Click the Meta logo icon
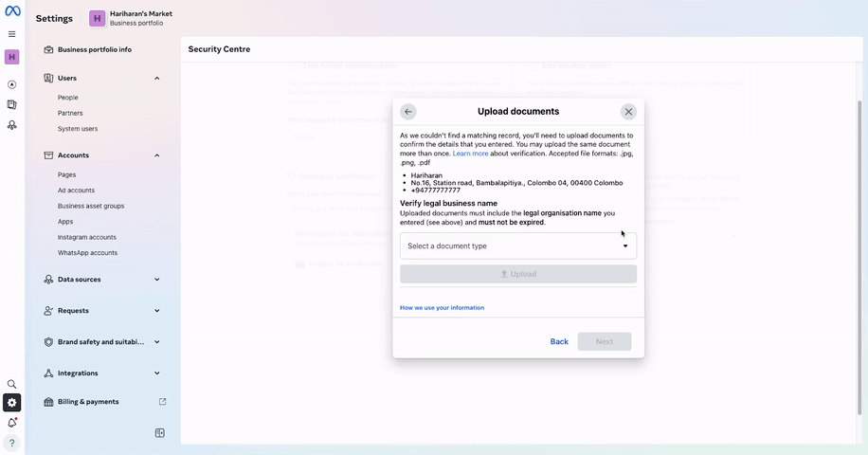 12,11
